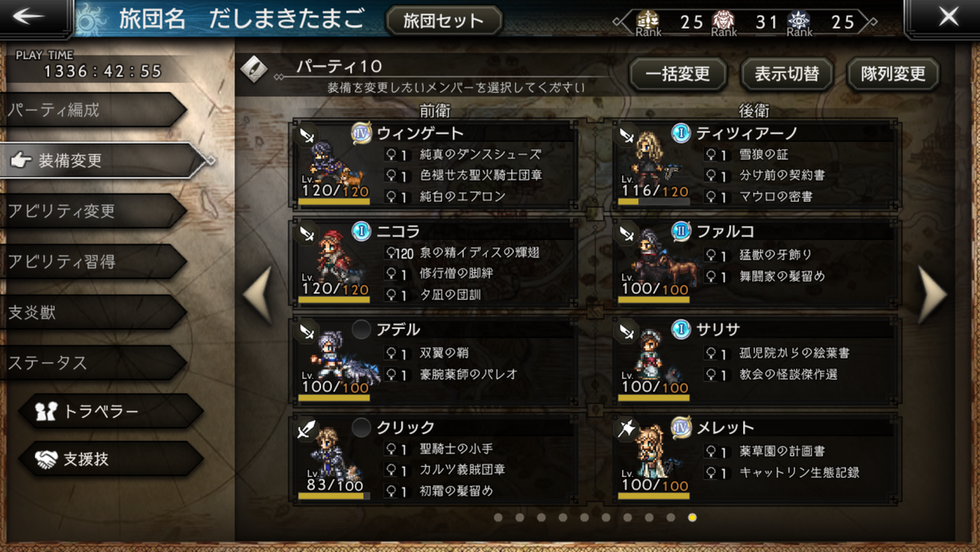This screenshot has width=980, height=552.
Task: Go to next party with right arrow
Action: point(932,296)
